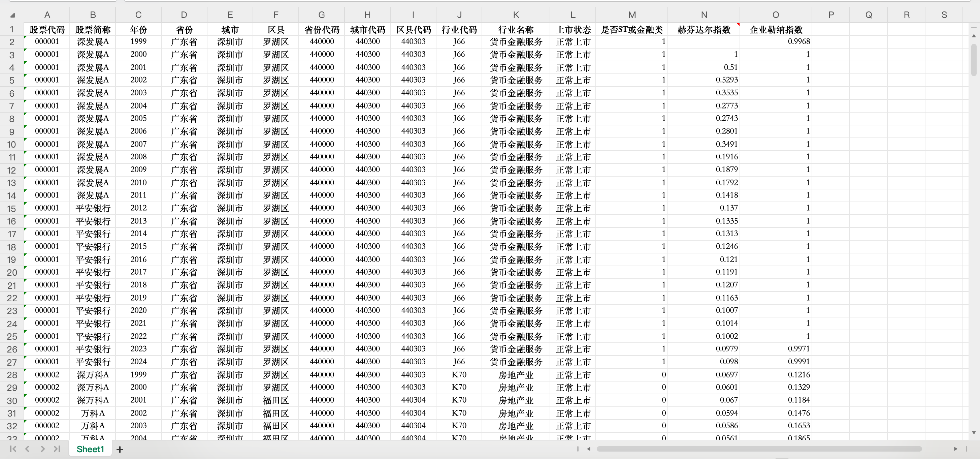The width and height of the screenshot is (980, 459).
Task: Click horizontal scrollbar right arrow
Action: [x=955, y=449]
